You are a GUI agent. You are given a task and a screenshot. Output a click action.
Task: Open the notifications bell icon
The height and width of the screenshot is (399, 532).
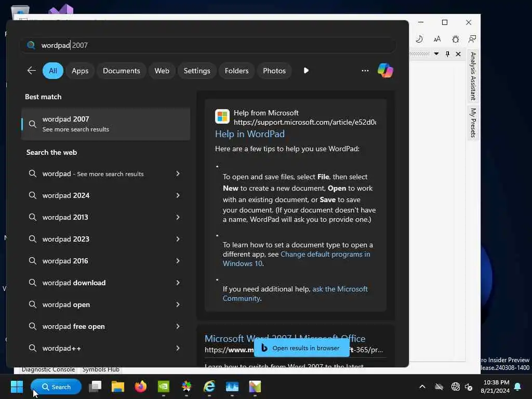tap(518, 387)
